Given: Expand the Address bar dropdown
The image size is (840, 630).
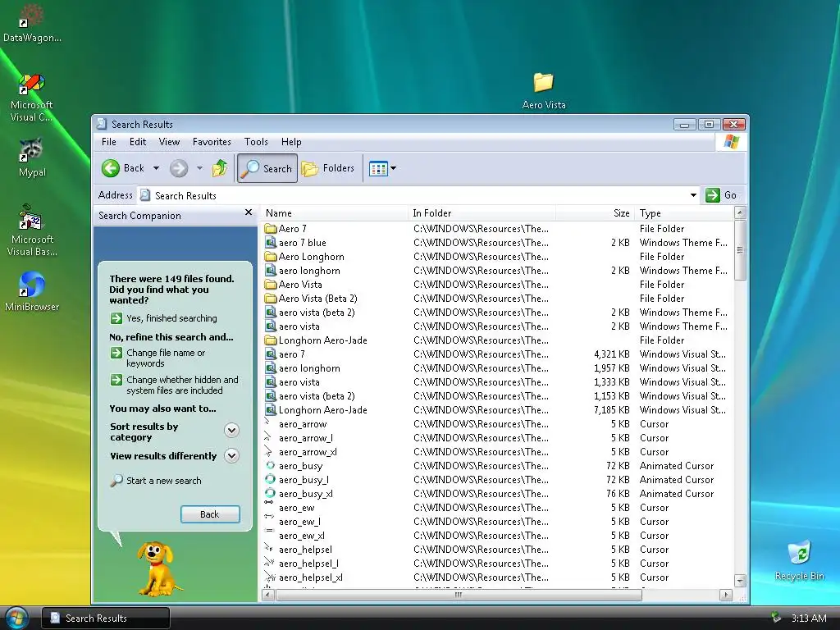Looking at the screenshot, I should 693,195.
